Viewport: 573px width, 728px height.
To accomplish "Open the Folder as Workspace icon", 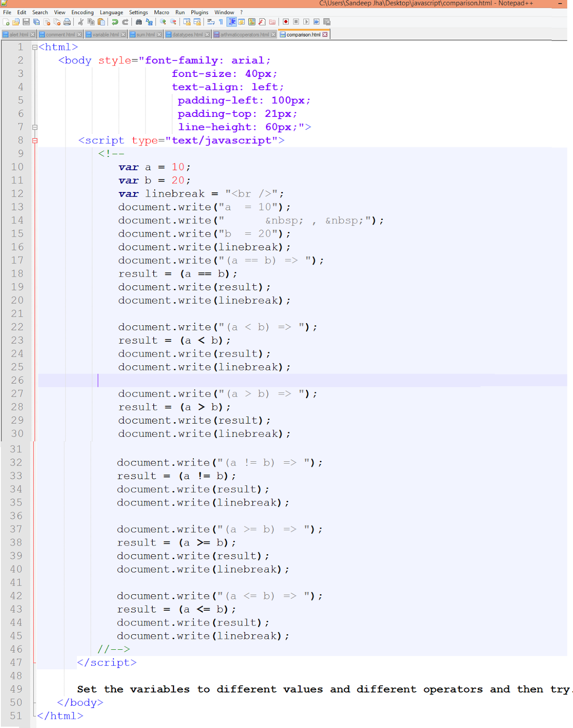I will click(x=272, y=22).
